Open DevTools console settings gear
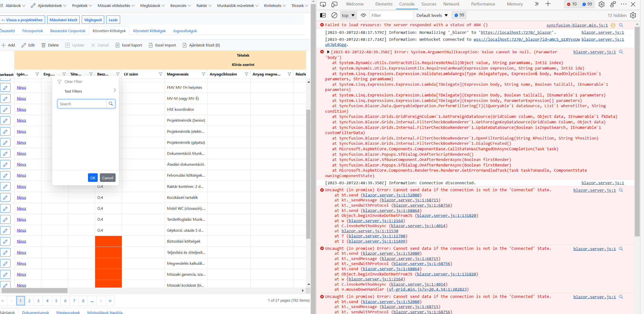This screenshot has width=644, height=314. [633, 15]
